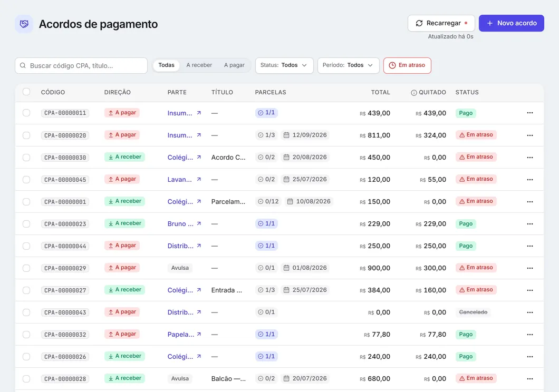Open external link icon for CPA-00000011 party
This screenshot has height=392, width=559.
coord(199,113)
